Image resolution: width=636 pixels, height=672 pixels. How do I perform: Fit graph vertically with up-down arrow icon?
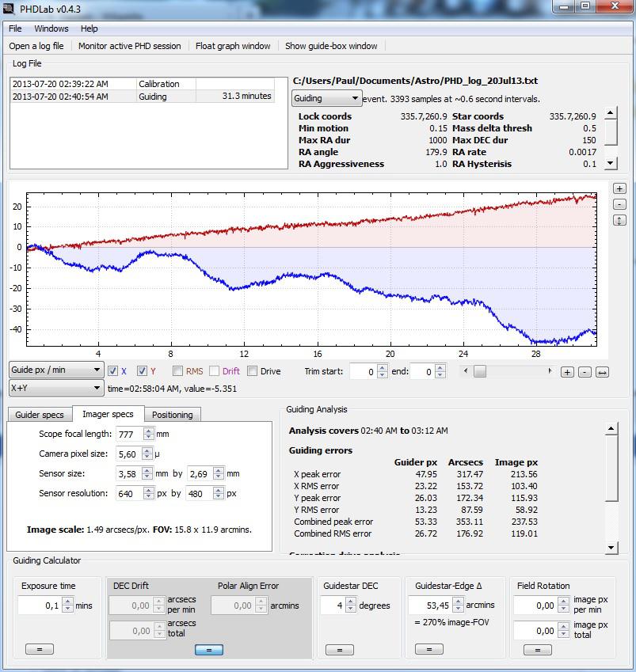619,221
